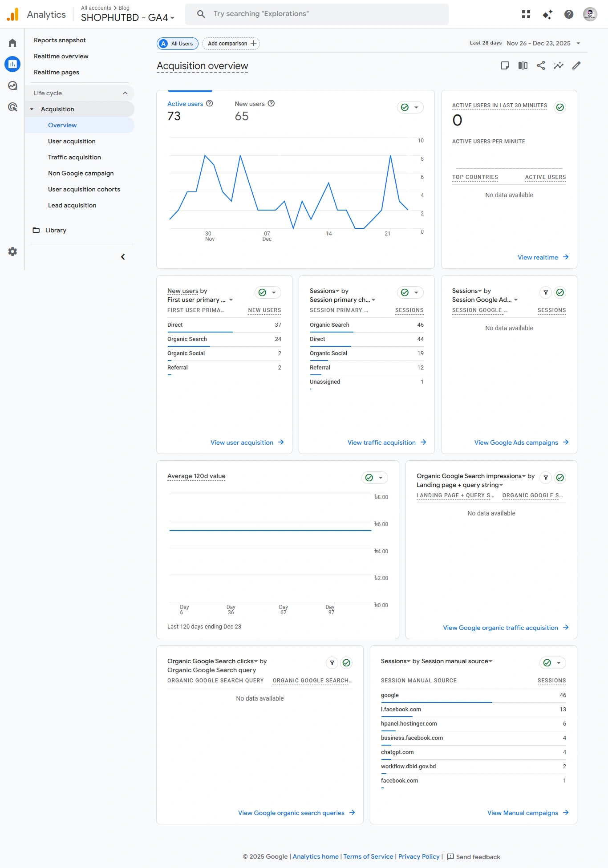This screenshot has width=608, height=868.
Task: Click the edit comparisons icon
Action: (523, 65)
